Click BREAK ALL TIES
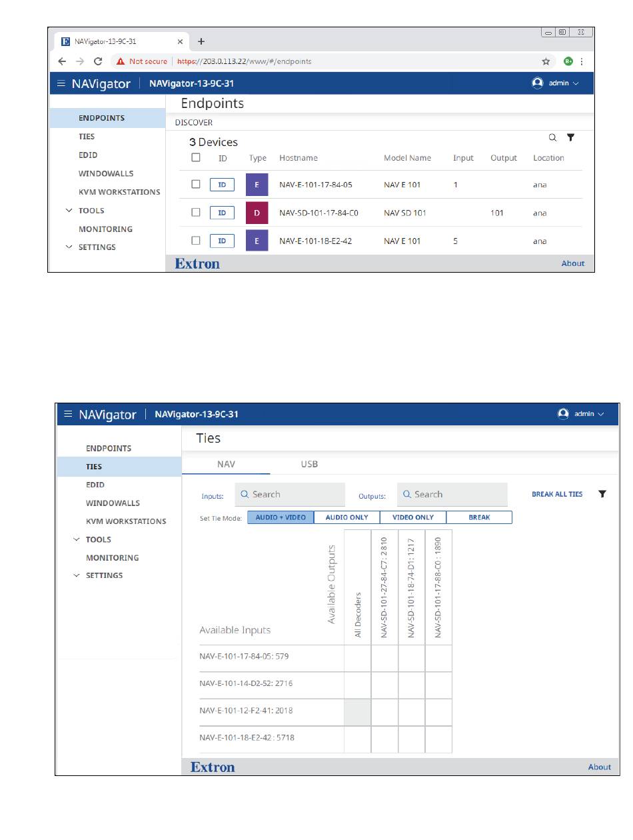This screenshot has height=840, width=633. (x=557, y=495)
